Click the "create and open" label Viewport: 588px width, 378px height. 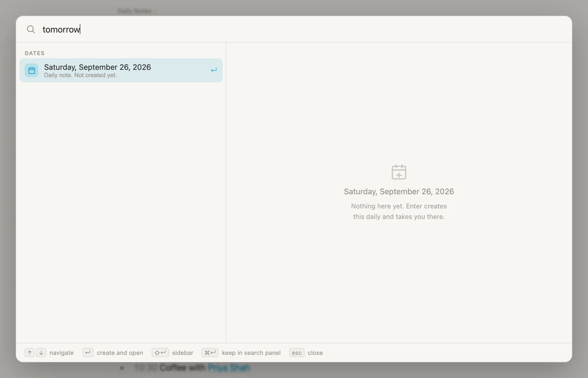(120, 353)
